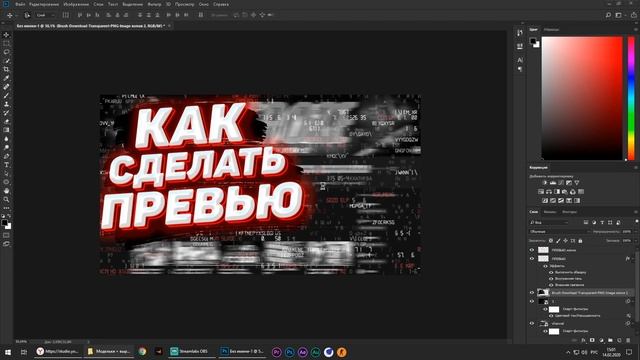Open the Premiere Pro taskbar icon
The width and height of the screenshot is (640, 360).
pyautogui.click(x=276, y=352)
